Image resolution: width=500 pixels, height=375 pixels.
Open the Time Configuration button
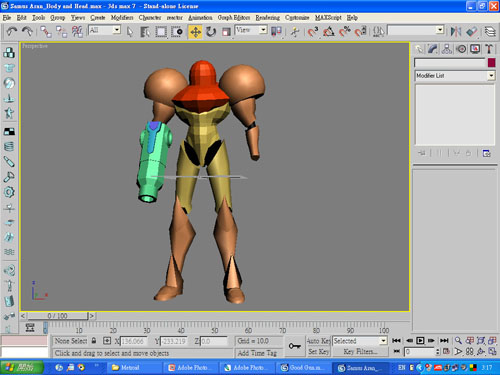[446, 351]
